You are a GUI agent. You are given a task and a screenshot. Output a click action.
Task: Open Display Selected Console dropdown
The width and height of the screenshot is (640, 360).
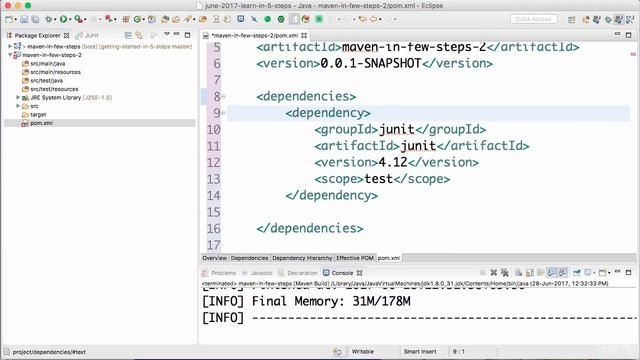594,273
